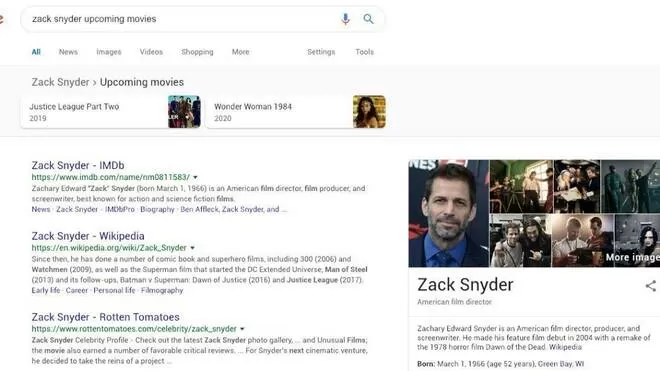This screenshot has width=660, height=371.
Task: Open the Zack Snyder - IMDb result
Action: point(78,165)
